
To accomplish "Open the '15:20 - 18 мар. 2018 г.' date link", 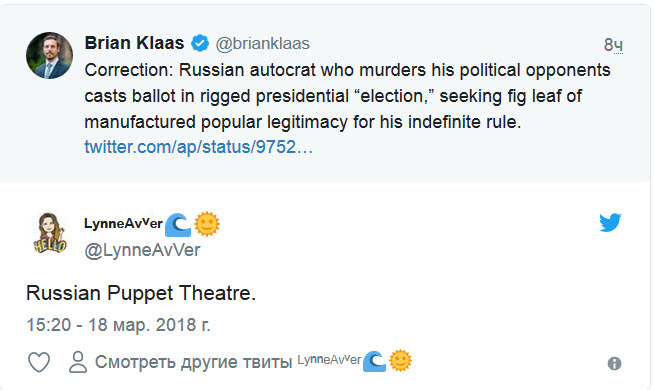I will 118,325.
